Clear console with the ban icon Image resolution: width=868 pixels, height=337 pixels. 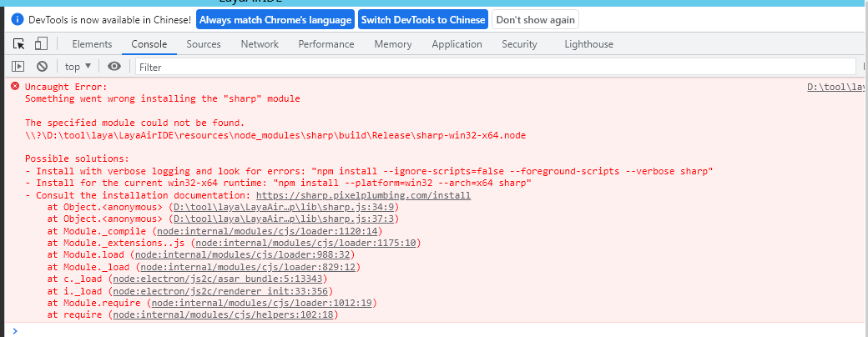coord(42,67)
